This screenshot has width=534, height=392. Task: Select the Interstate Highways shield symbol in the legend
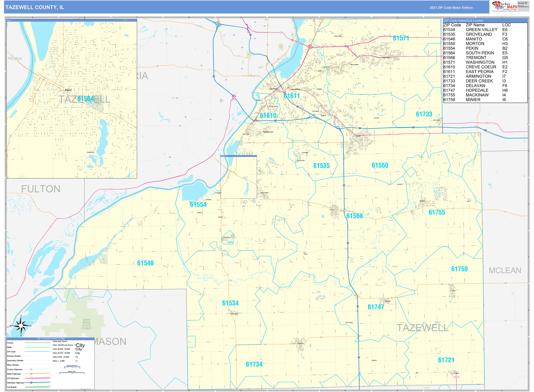(x=31, y=383)
